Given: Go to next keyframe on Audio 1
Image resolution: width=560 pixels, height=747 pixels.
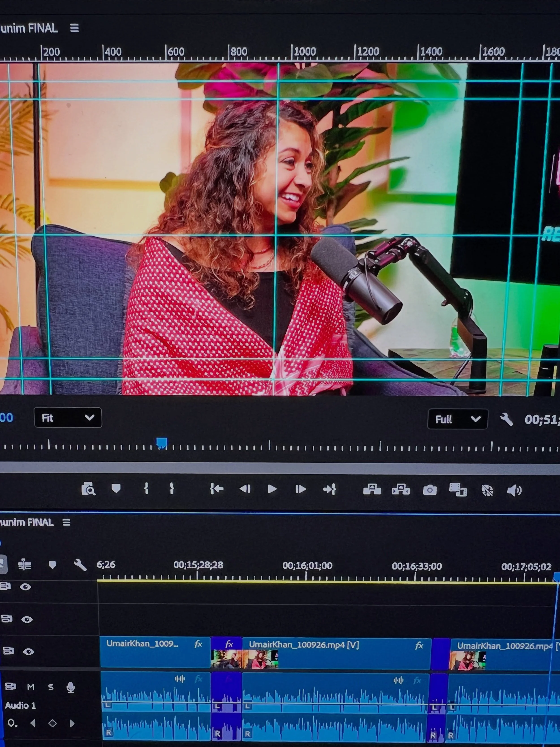Looking at the screenshot, I should [x=72, y=723].
